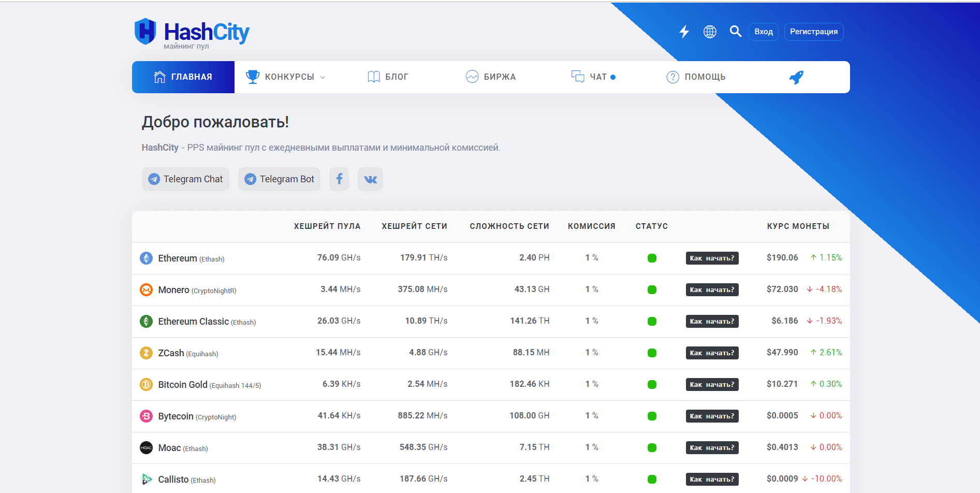980x493 pixels.
Task: Click the HashCity shield logo
Action: pos(145,31)
